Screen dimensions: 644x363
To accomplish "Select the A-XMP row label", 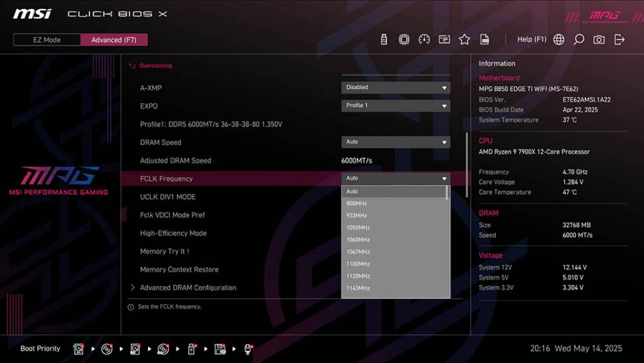I will click(x=151, y=88).
